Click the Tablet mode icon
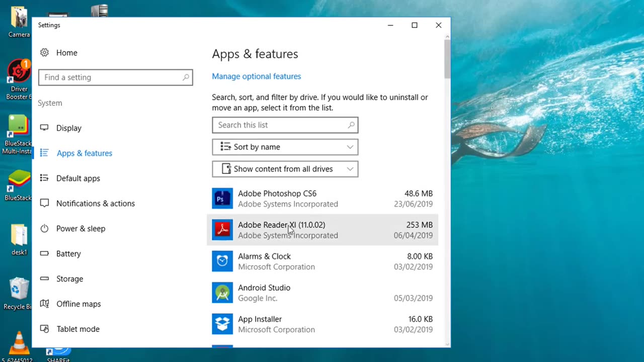Viewport: 644px width, 362px height. 44,329
